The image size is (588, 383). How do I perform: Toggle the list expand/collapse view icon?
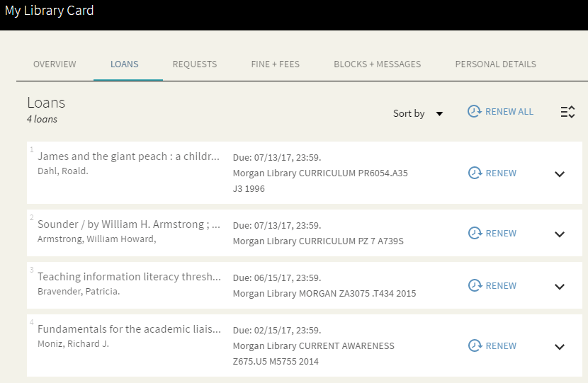pos(567,112)
